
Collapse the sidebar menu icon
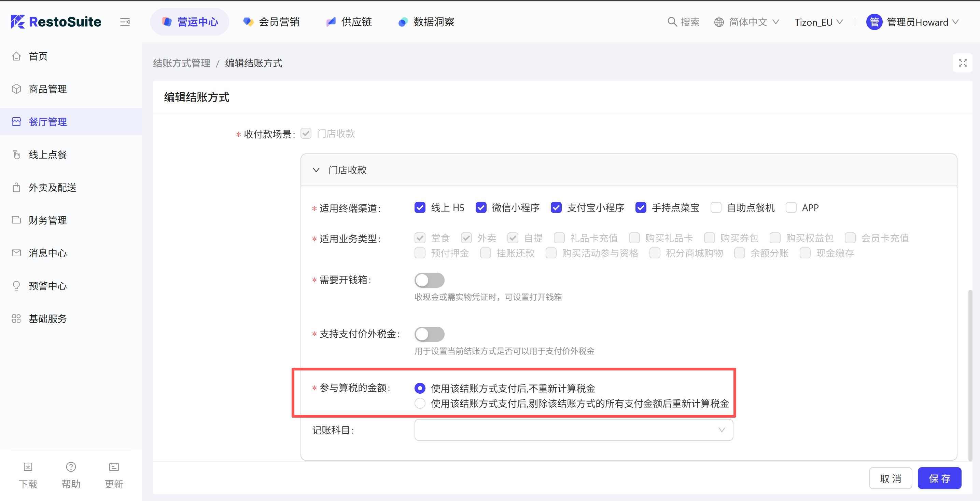tap(125, 22)
